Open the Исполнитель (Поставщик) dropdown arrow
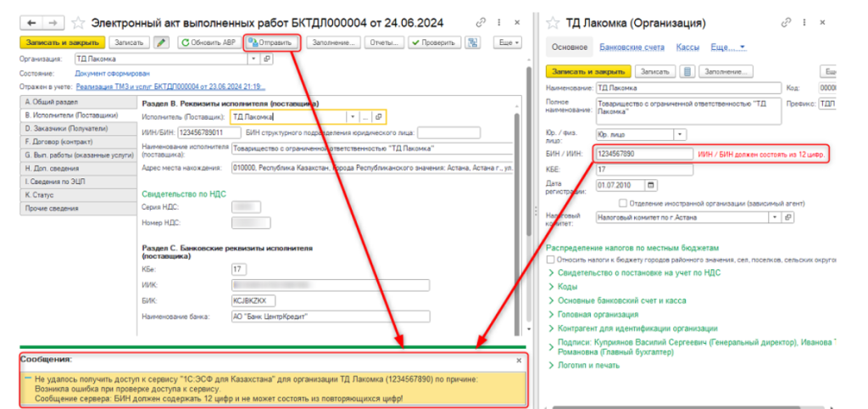This screenshot has height=409, width=868. [x=353, y=117]
